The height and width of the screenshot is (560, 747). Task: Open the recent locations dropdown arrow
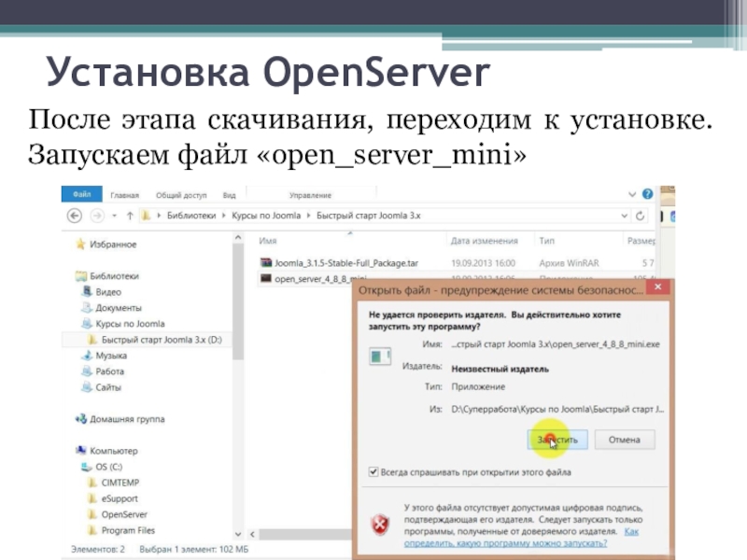coord(114,216)
